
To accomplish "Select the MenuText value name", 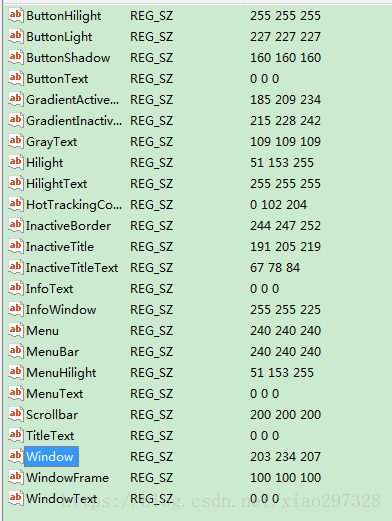I will pyautogui.click(x=55, y=394).
